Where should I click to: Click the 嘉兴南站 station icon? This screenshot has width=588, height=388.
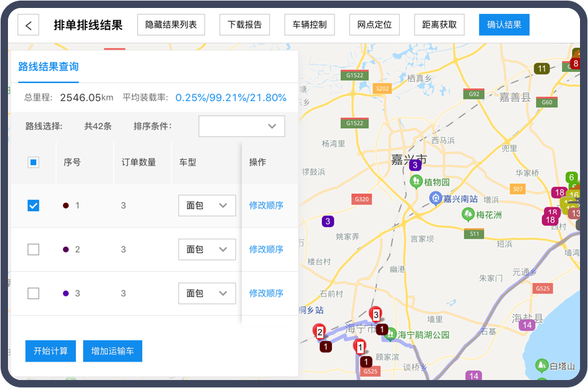(x=436, y=198)
